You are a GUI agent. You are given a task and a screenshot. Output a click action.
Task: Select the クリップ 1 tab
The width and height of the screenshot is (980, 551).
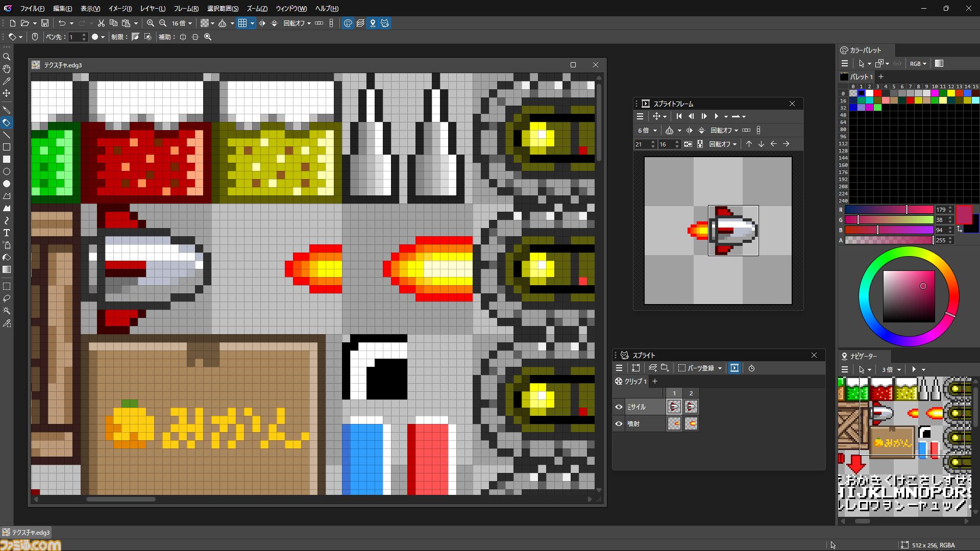tap(631, 381)
